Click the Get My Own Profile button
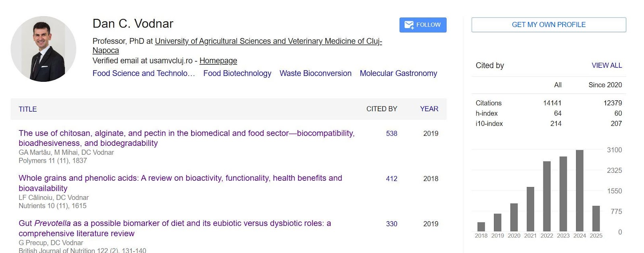 click(549, 25)
